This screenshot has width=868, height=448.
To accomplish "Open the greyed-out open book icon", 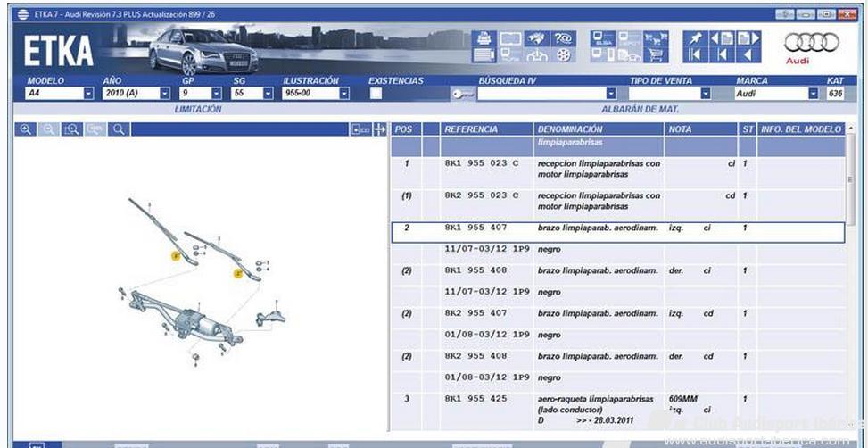I will tap(510, 38).
